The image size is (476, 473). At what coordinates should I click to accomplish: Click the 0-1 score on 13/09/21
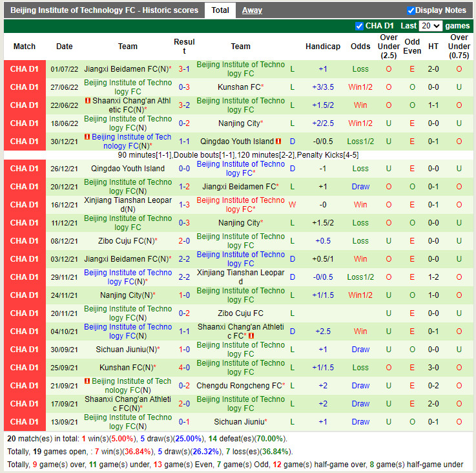coord(184,422)
